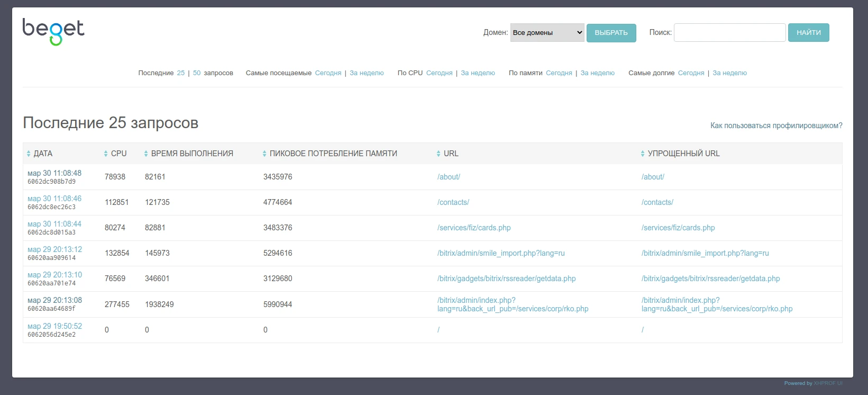Open the /contacts/ URL link
Viewport: 868px width, 395px height.
(x=453, y=202)
